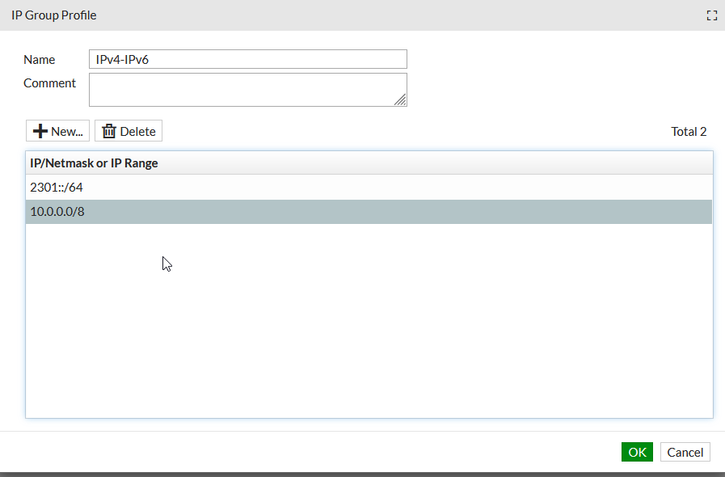Click the Comment field label
Screen dimensions: 725x477
[50, 83]
